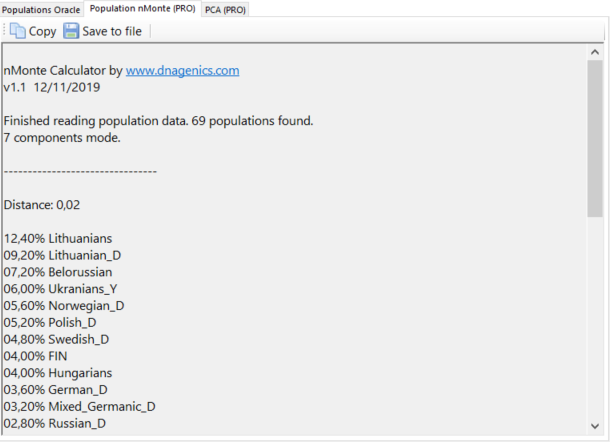Click the Save to file floppy icon
Screen dimensions: 610x442
click(x=71, y=31)
